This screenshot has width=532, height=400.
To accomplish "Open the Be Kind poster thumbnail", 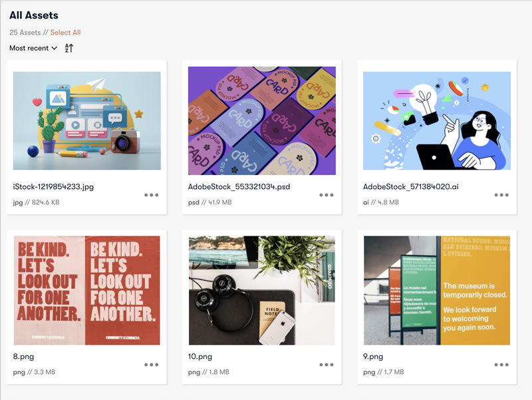I will pyautogui.click(x=87, y=290).
